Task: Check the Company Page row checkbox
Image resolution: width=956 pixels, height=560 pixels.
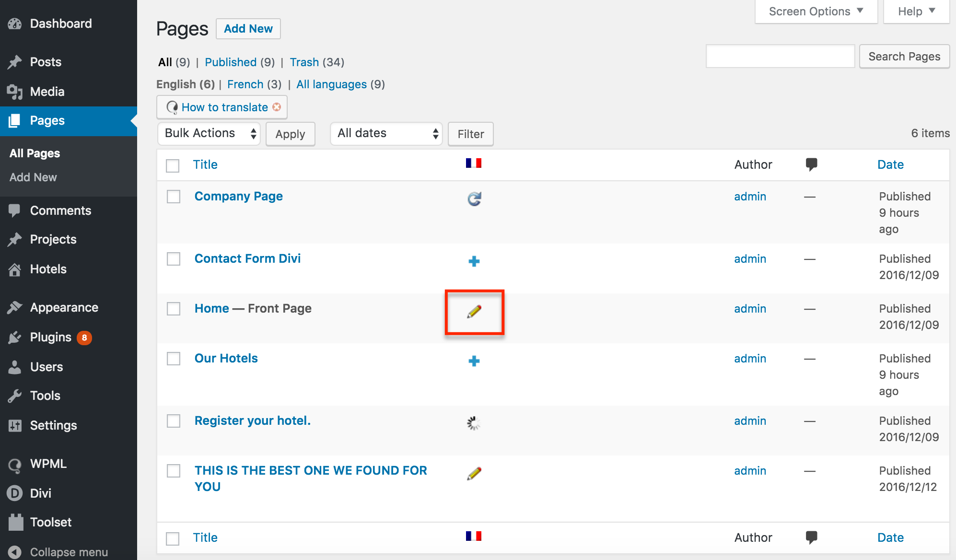Action: 174,197
